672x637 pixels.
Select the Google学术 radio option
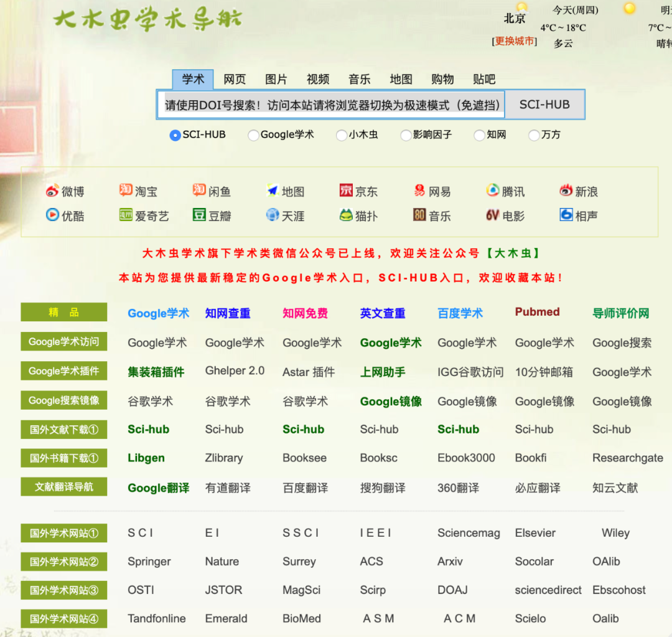pyautogui.click(x=253, y=134)
